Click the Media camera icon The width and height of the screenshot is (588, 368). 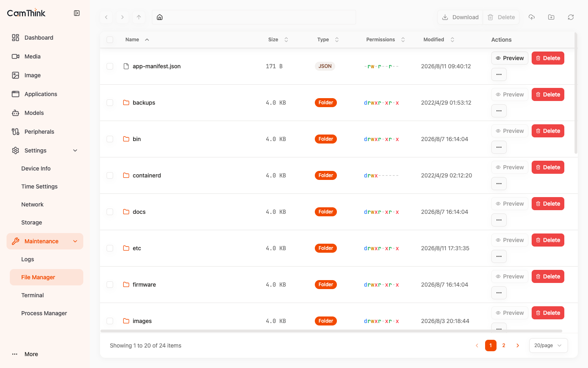16,56
